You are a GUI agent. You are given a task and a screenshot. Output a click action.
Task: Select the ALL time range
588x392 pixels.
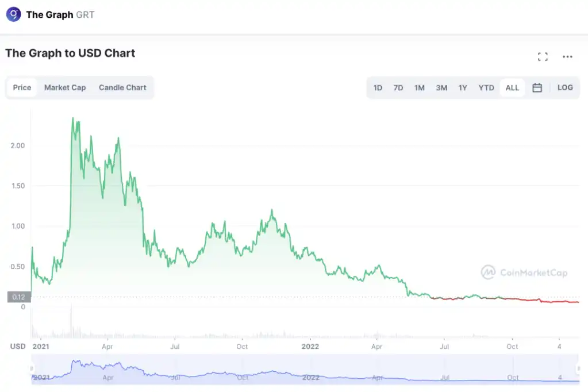coord(512,88)
